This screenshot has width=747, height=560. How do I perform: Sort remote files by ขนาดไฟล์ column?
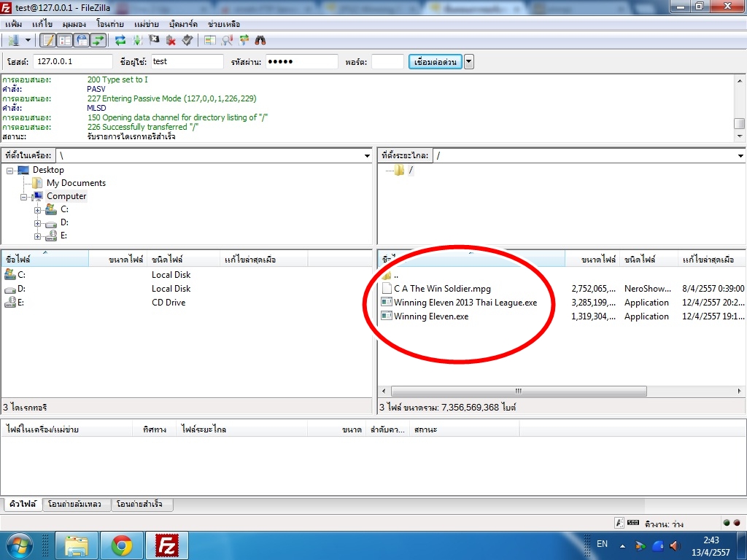[x=592, y=259]
